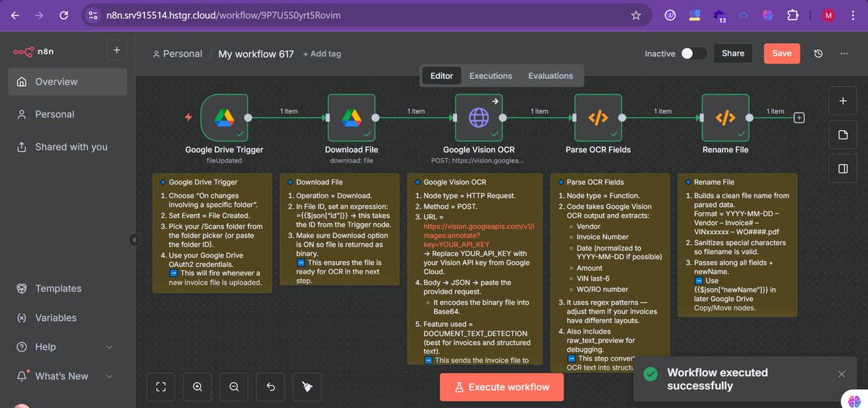The height and width of the screenshot is (408, 868).
Task: Open the Rename File code node
Action: click(x=726, y=117)
